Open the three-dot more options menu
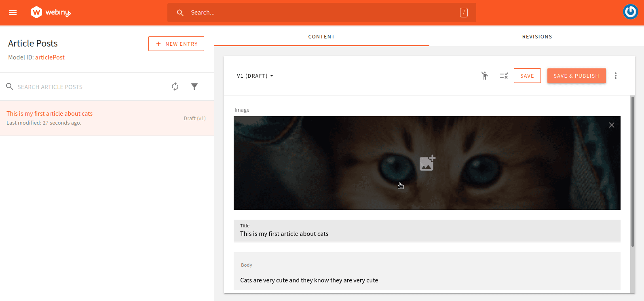The image size is (644, 301). (x=615, y=76)
